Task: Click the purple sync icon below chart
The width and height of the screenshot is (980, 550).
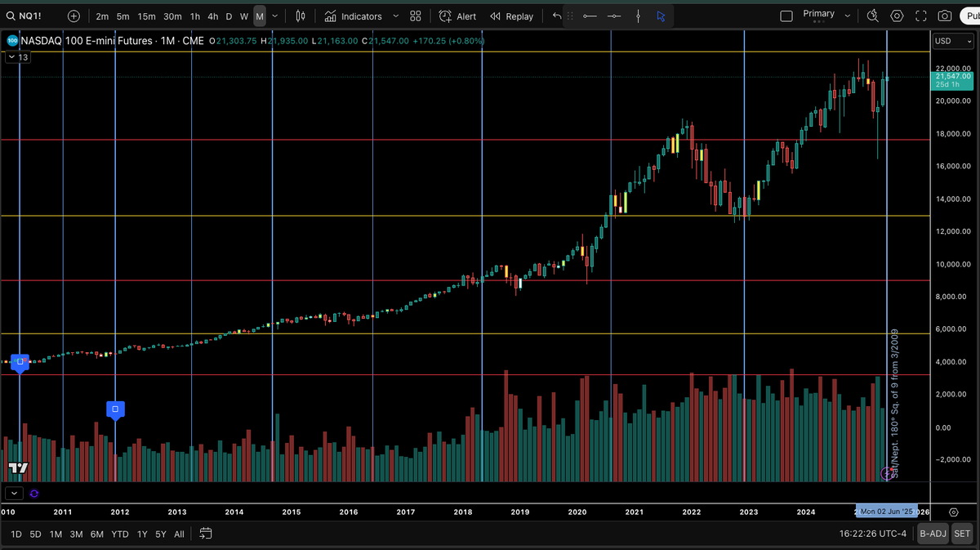Action: [33, 493]
